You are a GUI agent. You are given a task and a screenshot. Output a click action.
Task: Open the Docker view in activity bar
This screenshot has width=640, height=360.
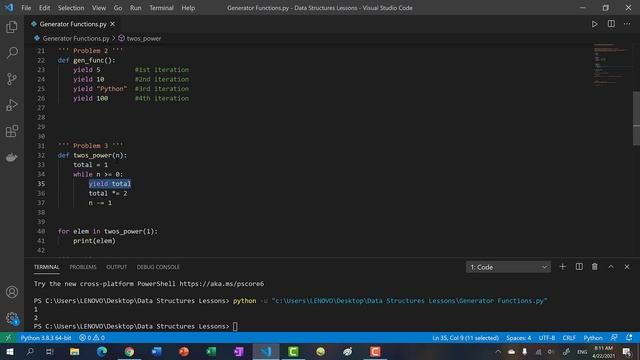coord(12,157)
